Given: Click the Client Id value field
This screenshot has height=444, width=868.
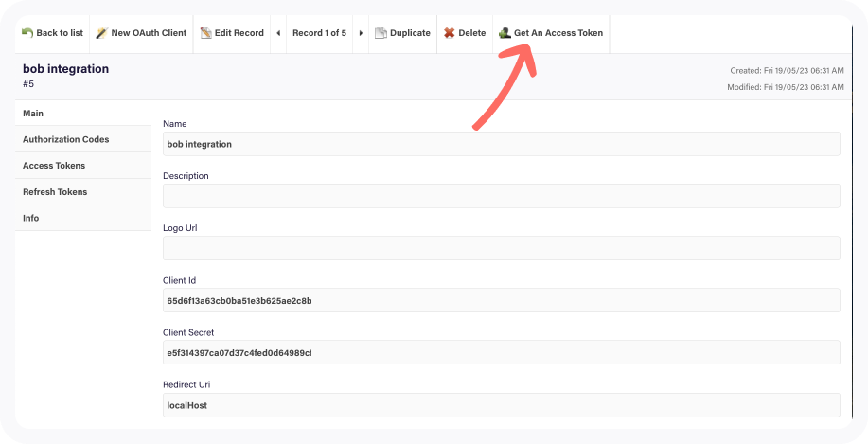Looking at the screenshot, I should pos(502,301).
